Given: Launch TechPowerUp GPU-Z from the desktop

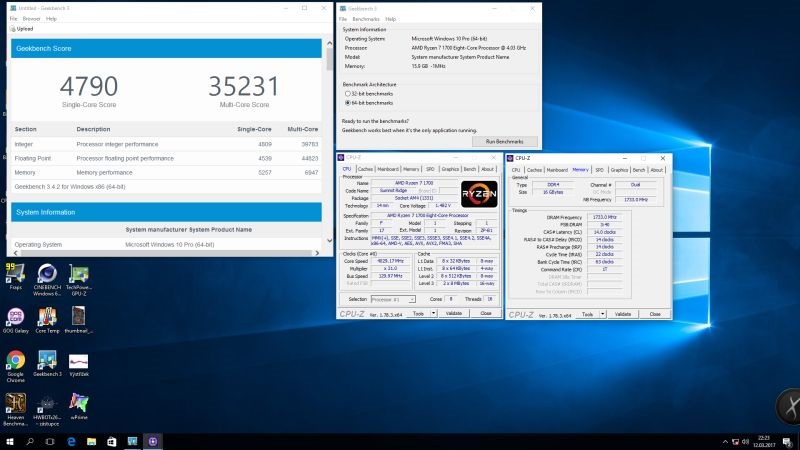Looking at the screenshot, I should click(x=79, y=280).
